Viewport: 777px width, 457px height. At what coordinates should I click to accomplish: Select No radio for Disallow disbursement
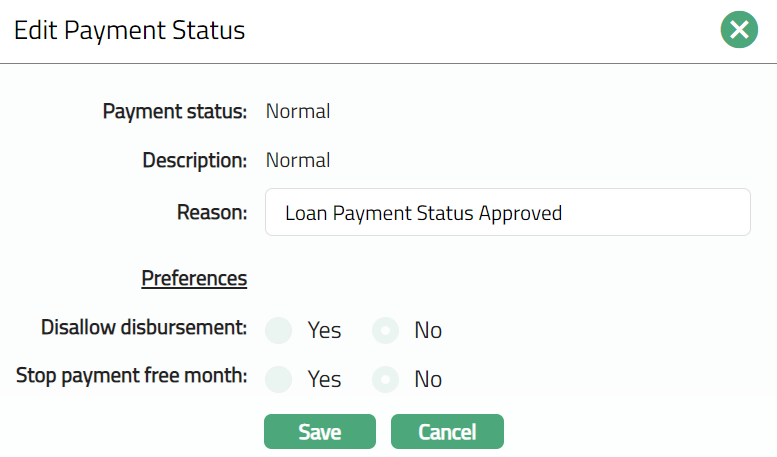click(386, 330)
